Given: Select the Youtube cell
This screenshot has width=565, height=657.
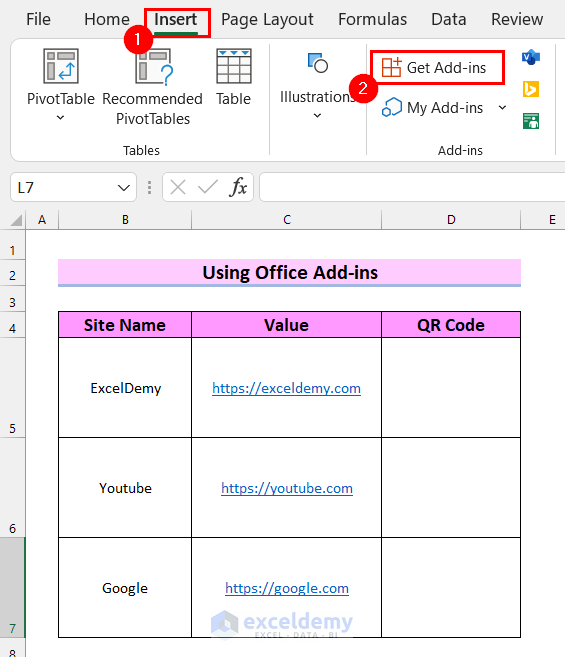Looking at the screenshot, I should (x=125, y=488).
